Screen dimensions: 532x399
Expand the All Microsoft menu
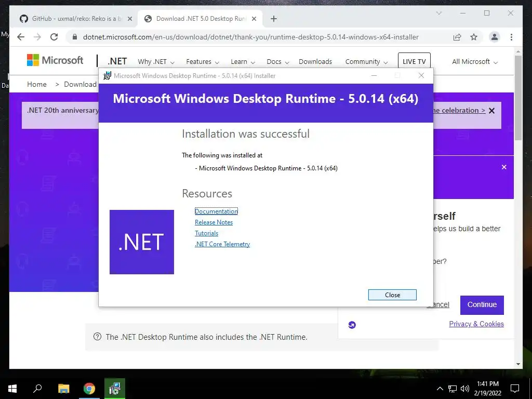tap(475, 62)
